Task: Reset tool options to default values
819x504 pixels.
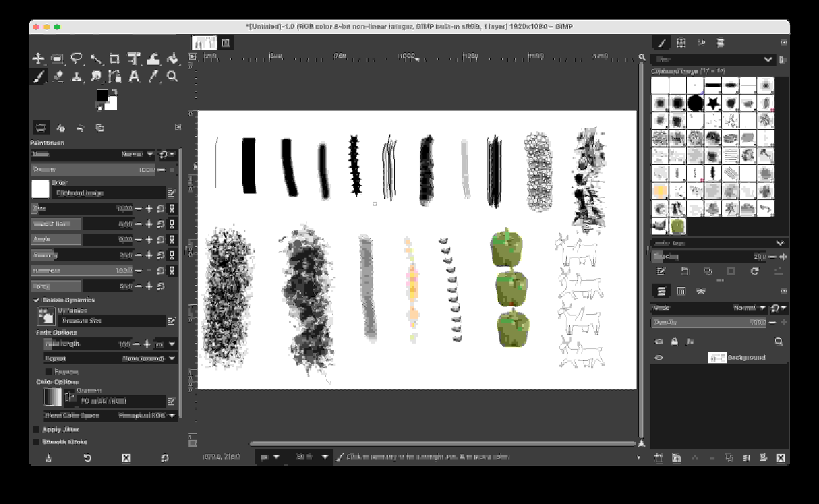Action: (x=165, y=458)
